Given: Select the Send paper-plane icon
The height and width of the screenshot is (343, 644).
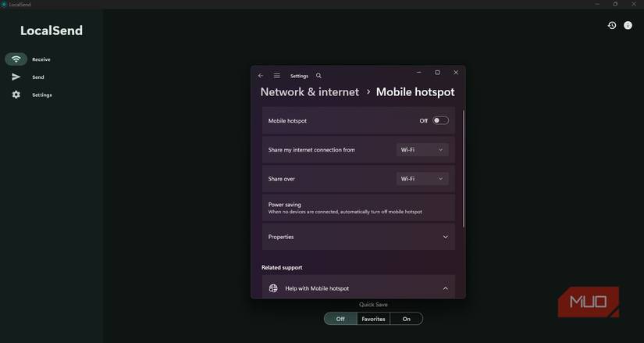Looking at the screenshot, I should [16, 77].
